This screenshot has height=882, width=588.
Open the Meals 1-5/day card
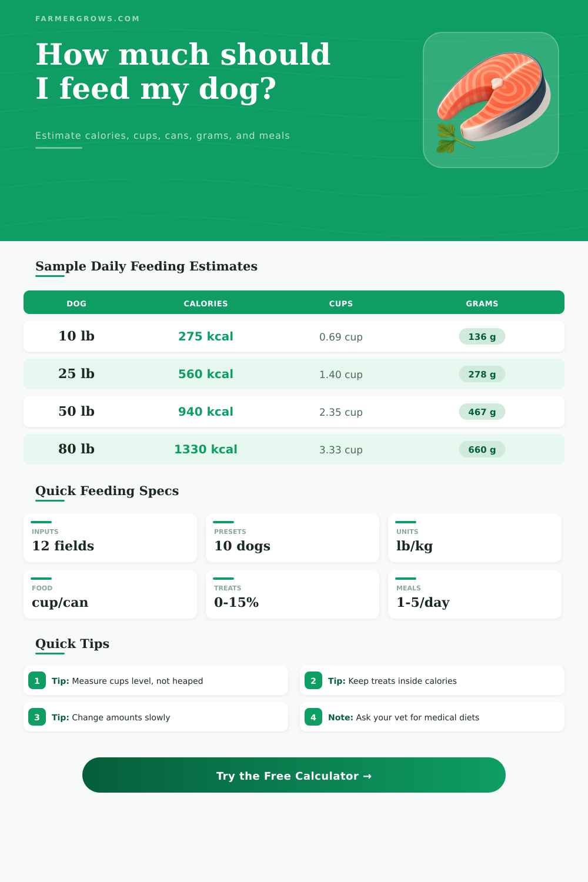(x=475, y=594)
